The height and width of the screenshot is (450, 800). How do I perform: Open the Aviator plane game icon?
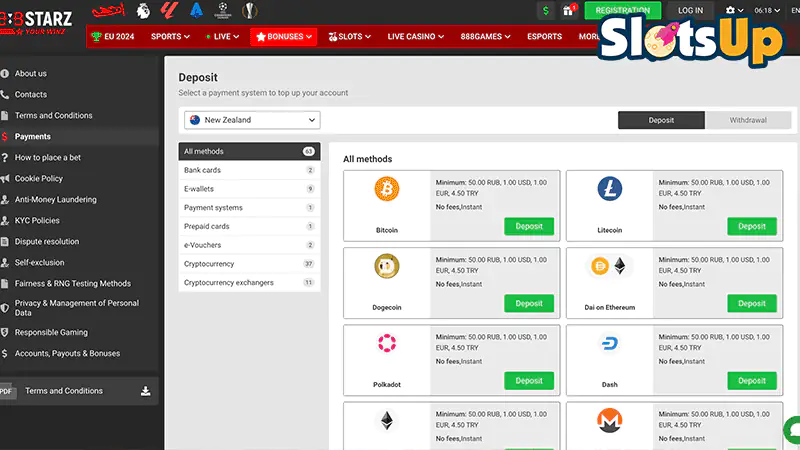108,10
